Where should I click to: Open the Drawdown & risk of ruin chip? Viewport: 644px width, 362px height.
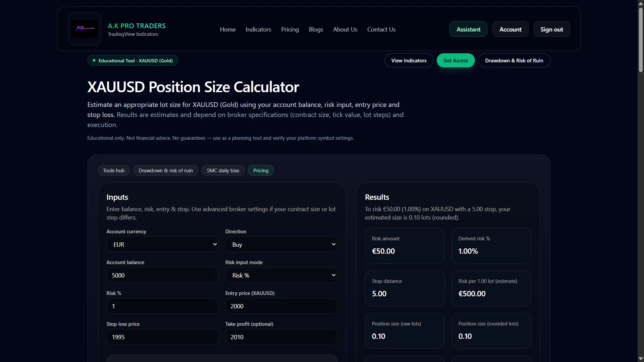pos(166,171)
